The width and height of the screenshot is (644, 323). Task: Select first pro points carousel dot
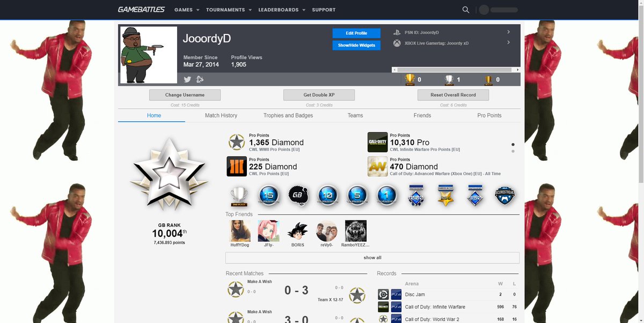pos(513,145)
